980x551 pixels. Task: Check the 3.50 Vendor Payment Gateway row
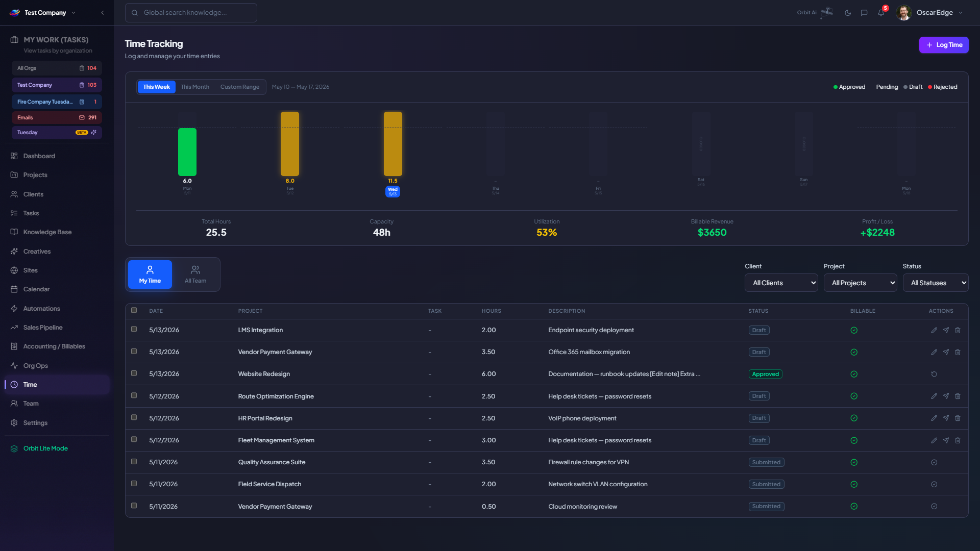(134, 352)
